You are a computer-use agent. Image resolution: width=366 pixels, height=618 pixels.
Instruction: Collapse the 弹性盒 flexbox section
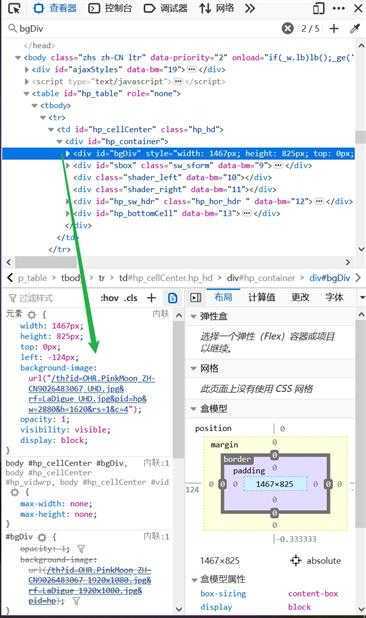pyautogui.click(x=193, y=316)
